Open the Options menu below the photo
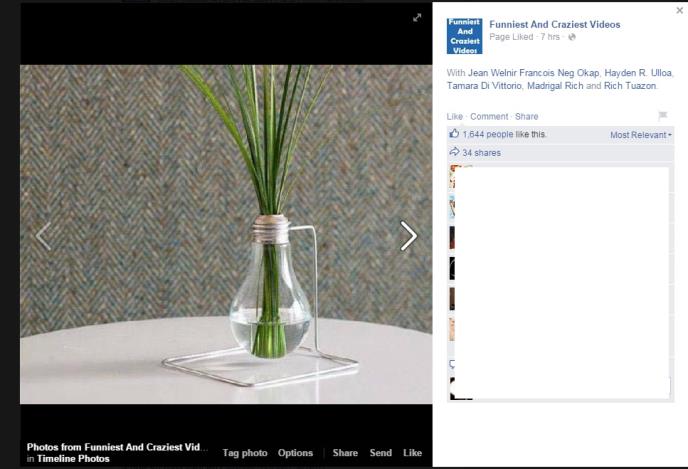Image resolution: width=688 pixels, height=469 pixels. 295,453
